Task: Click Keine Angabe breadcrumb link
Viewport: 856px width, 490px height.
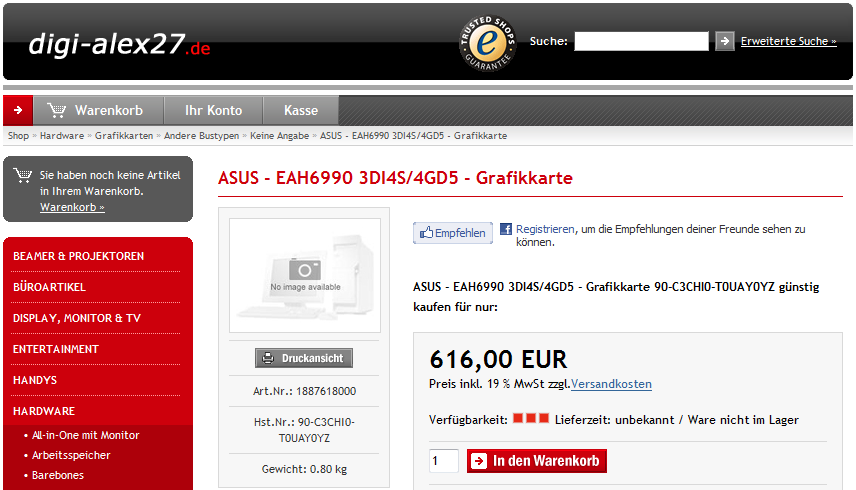Action: (x=280, y=136)
